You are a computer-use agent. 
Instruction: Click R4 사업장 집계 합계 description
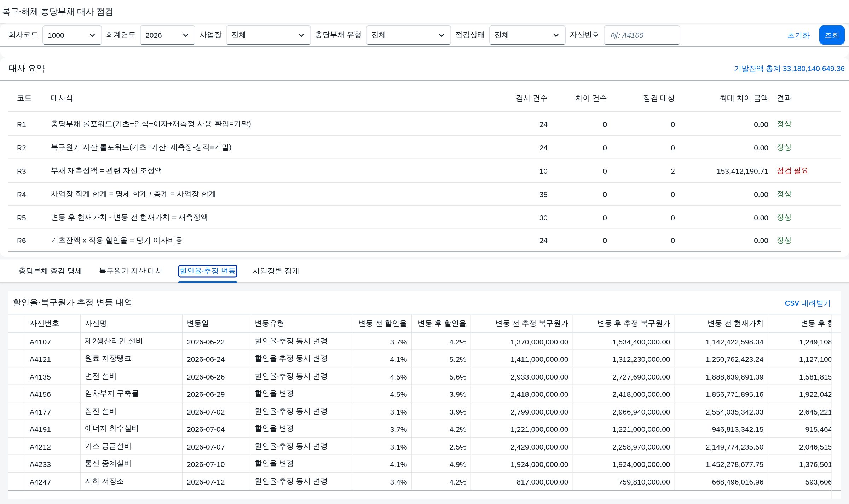point(133,194)
